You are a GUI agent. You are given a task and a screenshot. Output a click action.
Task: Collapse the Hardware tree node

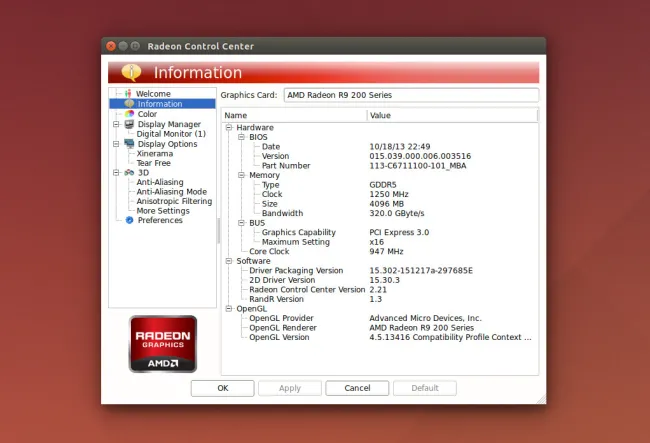point(229,128)
